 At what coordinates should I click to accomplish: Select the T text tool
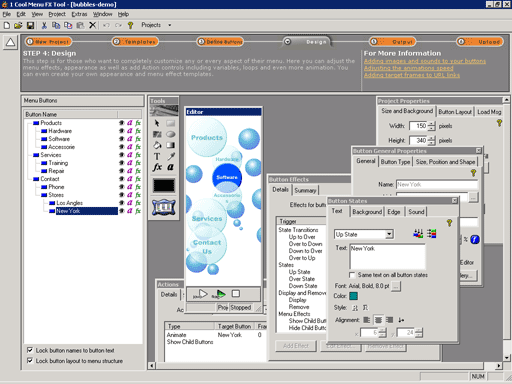(157, 156)
